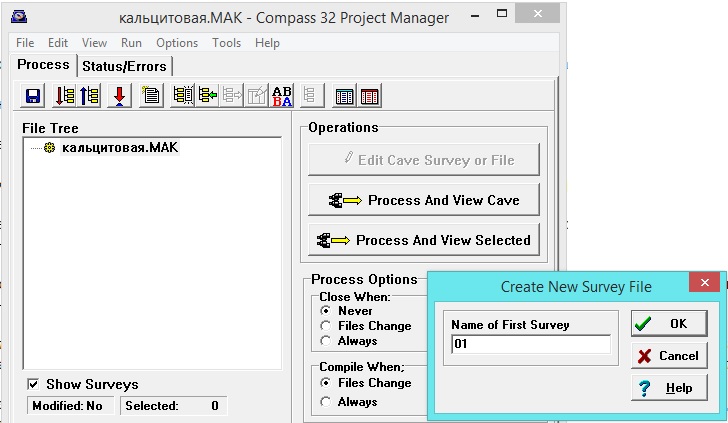Click the tree icon with red down arrow
This screenshot has width=728, height=423.
pyautogui.click(x=64, y=96)
